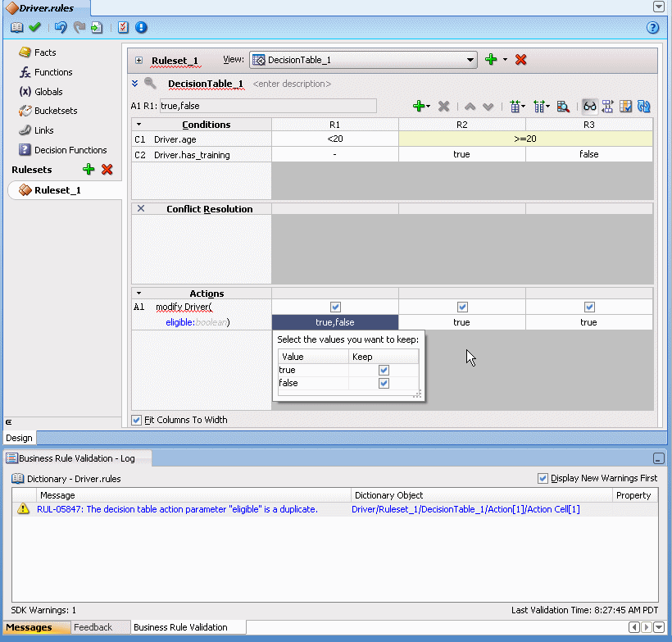The height and width of the screenshot is (642, 672).
Task: Open the View DecisionTable_1 dropdown
Action: click(470, 60)
